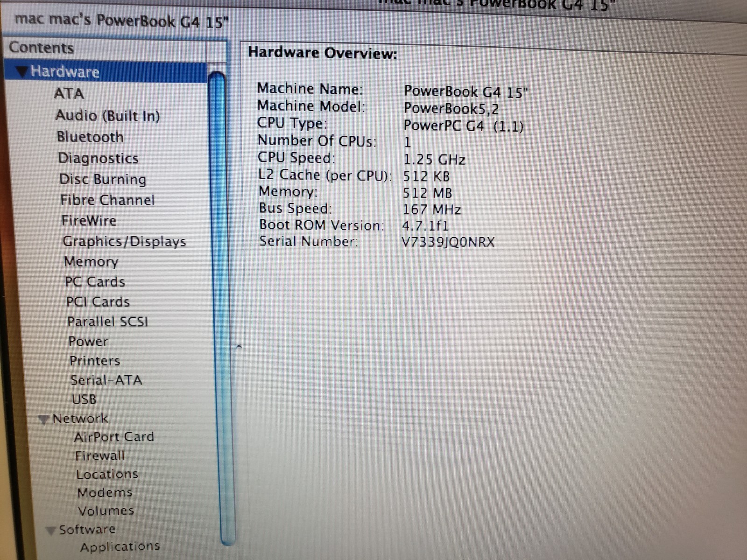Open the FireWire section
The height and width of the screenshot is (560, 747).
tap(89, 221)
